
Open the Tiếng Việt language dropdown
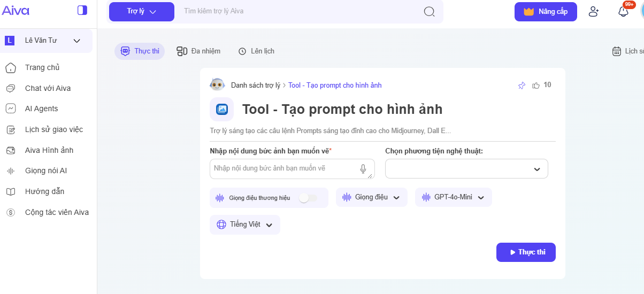click(x=244, y=225)
